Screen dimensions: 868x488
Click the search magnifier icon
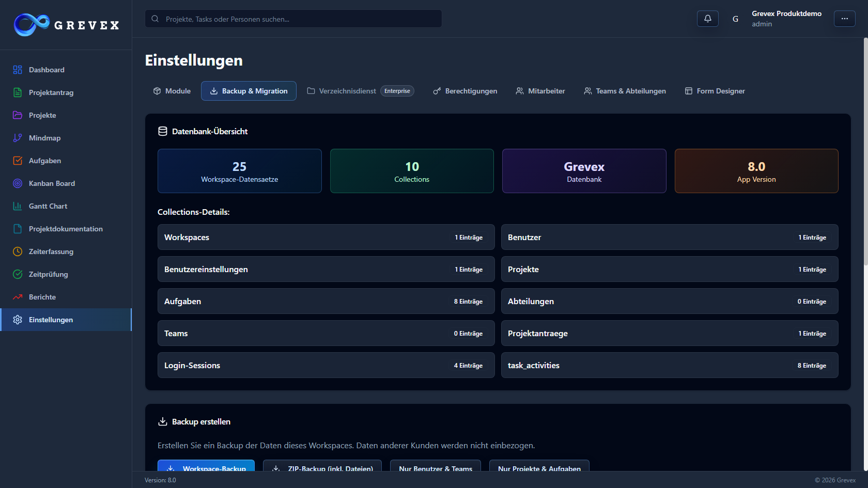point(155,19)
